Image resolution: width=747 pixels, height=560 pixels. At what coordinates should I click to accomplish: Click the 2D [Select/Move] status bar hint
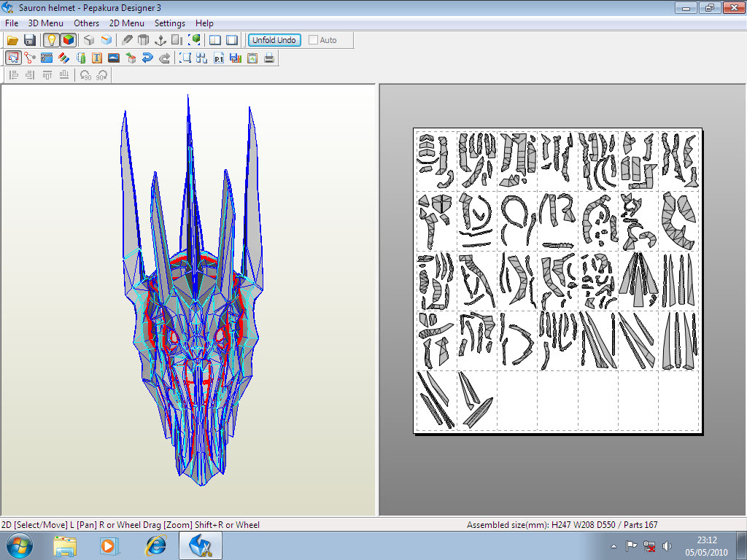coord(131,525)
